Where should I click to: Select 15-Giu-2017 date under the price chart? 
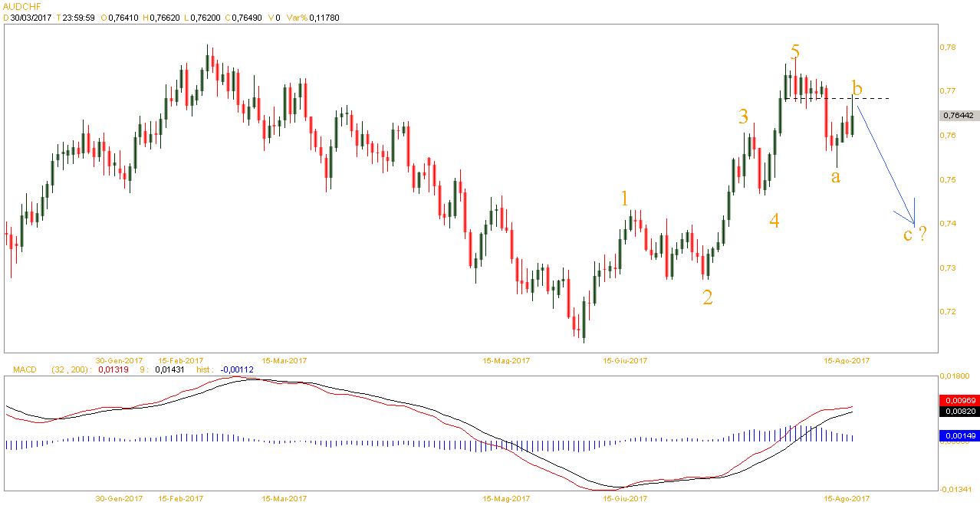point(626,359)
